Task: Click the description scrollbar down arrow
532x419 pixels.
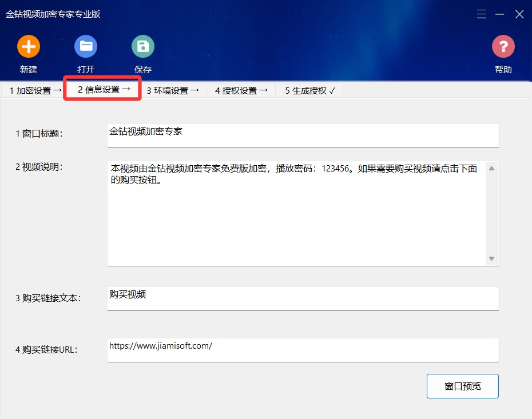Action: 491,258
